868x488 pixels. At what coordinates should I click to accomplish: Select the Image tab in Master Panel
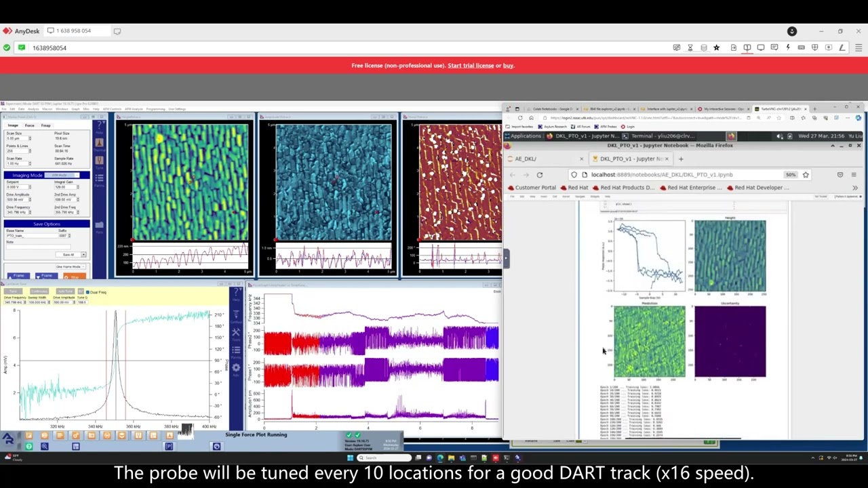tap(13, 125)
